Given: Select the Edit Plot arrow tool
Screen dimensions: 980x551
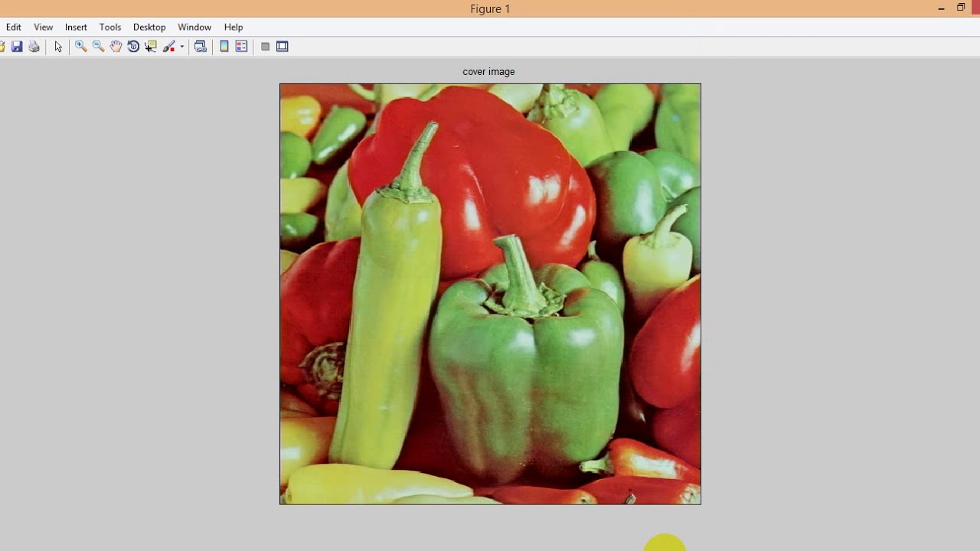Looking at the screenshot, I should point(58,47).
